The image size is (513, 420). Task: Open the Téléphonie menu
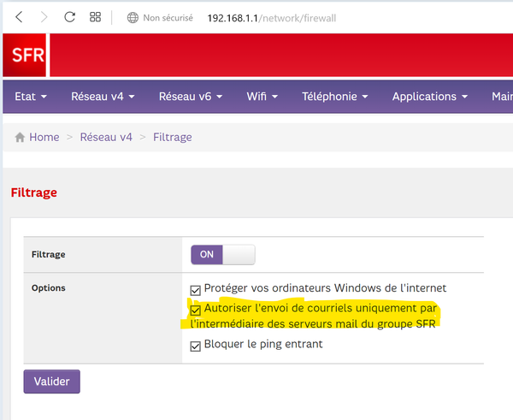[x=334, y=97]
